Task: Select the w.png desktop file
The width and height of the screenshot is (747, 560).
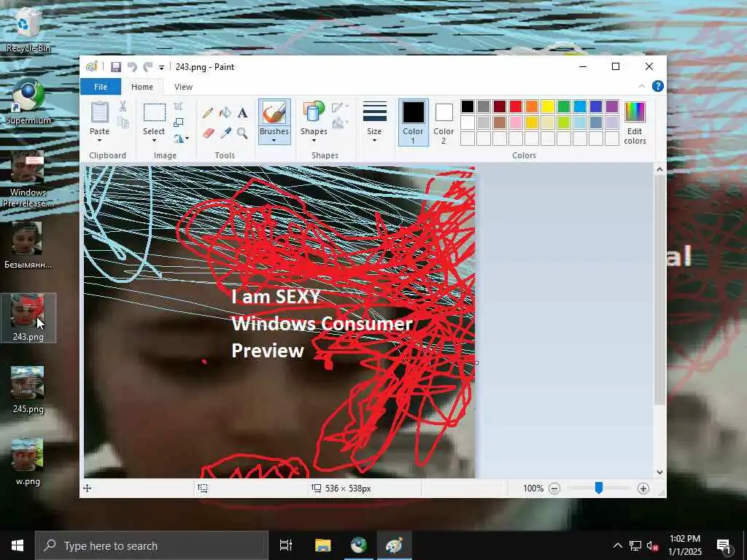Action: coord(28,462)
